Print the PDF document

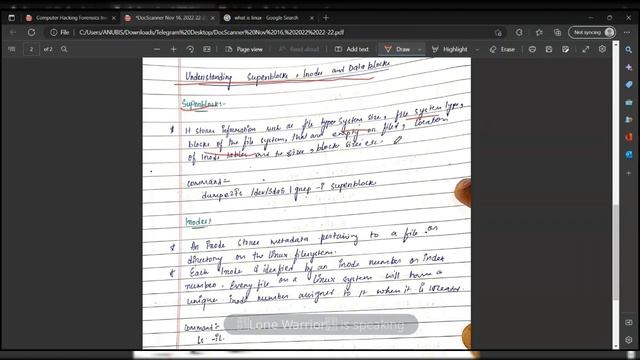coord(532,49)
